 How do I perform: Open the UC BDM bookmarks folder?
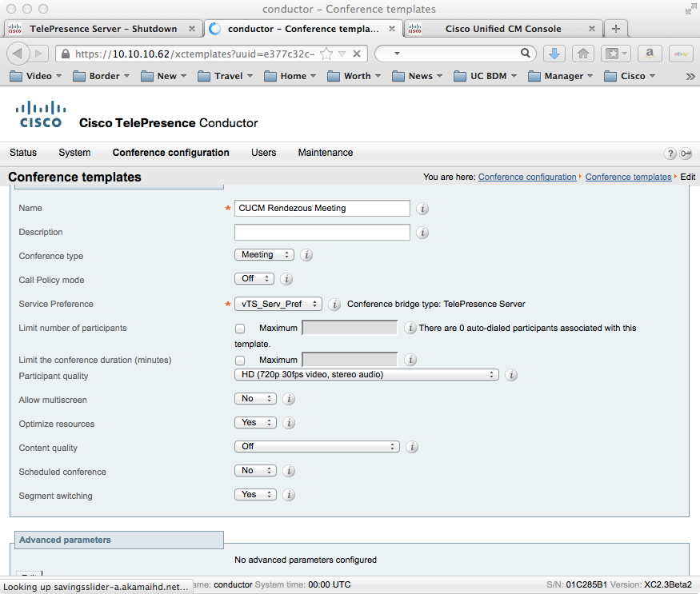point(486,76)
